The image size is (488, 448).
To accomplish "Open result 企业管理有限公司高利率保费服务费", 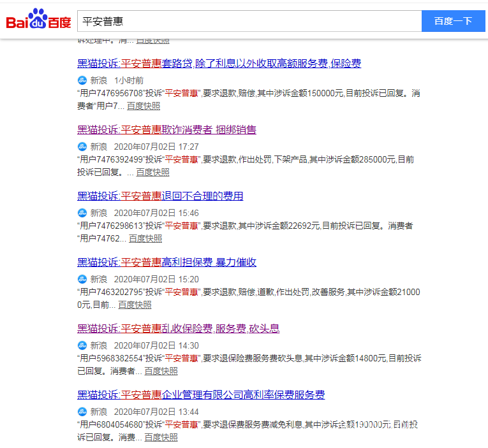I will tap(201, 394).
